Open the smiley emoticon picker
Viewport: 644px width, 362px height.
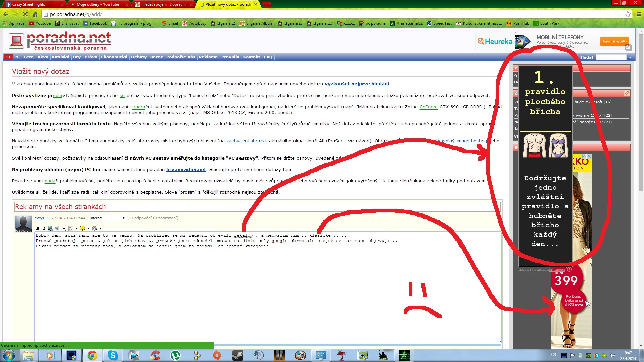point(82,228)
